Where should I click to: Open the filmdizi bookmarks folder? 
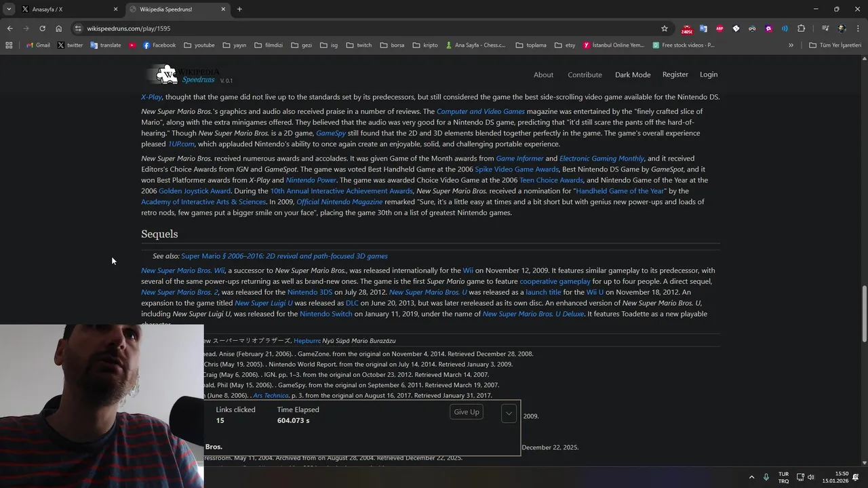(x=269, y=45)
